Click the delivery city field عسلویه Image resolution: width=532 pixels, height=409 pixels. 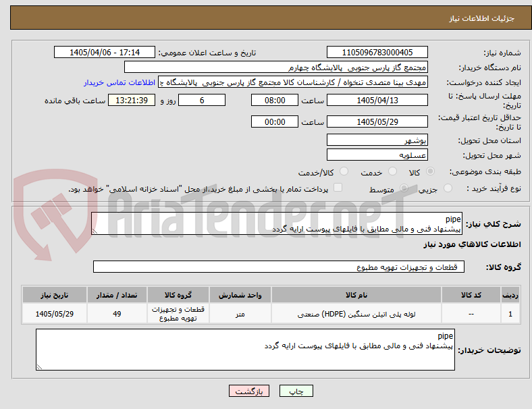(x=377, y=155)
